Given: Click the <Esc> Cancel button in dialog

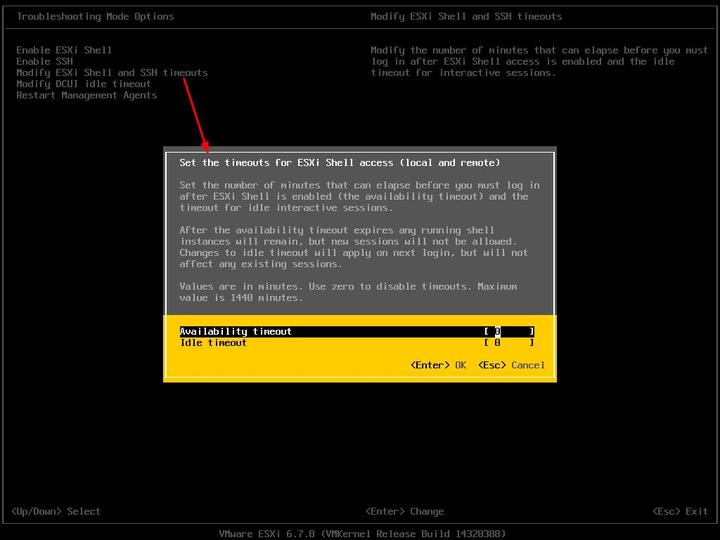Looking at the screenshot, I should click(x=511, y=366).
